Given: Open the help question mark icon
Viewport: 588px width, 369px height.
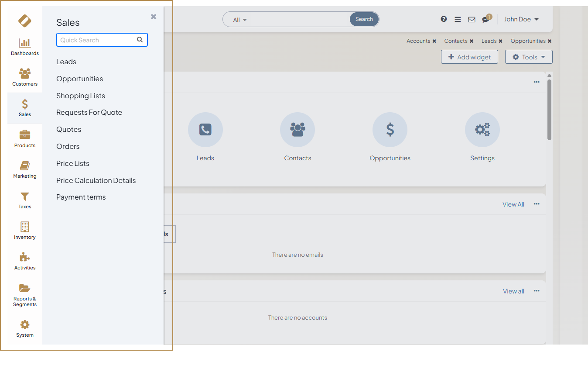Looking at the screenshot, I should 444,19.
